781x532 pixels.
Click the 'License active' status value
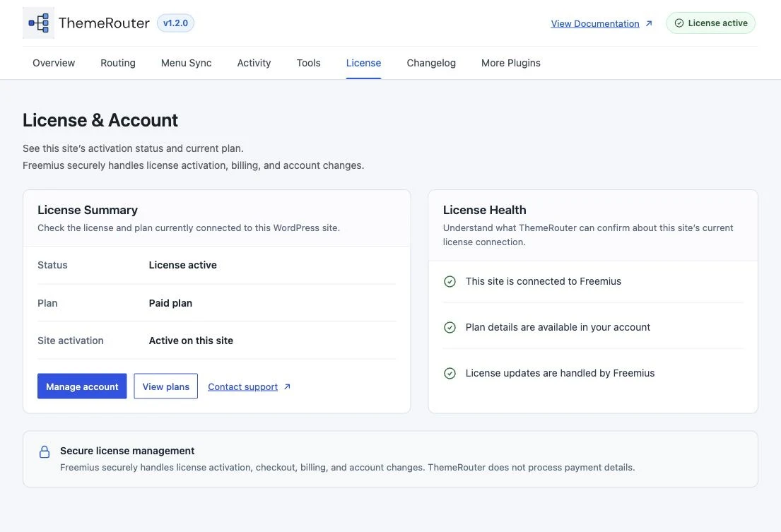tap(183, 265)
